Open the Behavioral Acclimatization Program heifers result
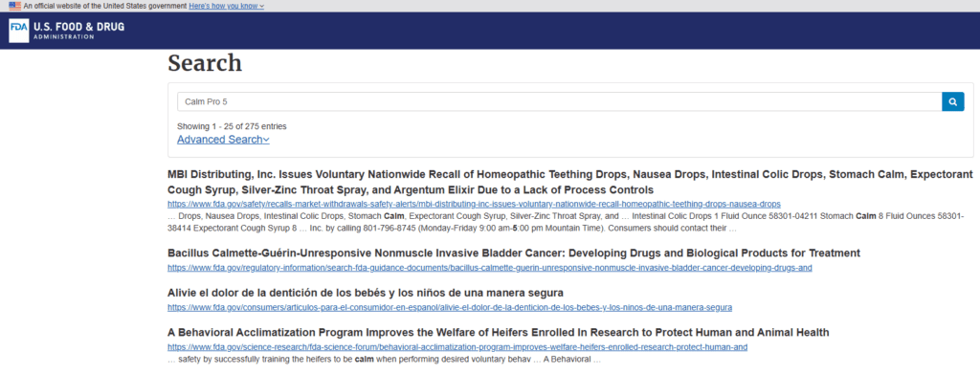The image size is (980, 374). tap(498, 332)
